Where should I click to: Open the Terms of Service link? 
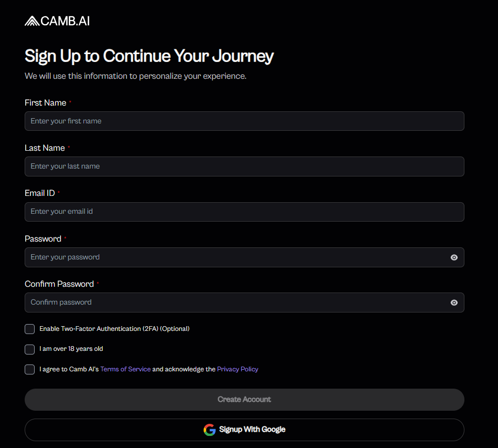[x=125, y=369]
